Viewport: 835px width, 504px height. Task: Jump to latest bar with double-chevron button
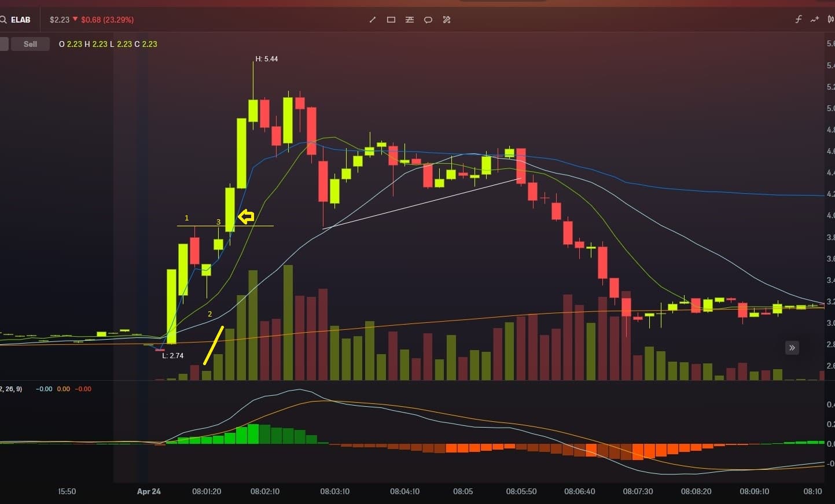pos(792,348)
